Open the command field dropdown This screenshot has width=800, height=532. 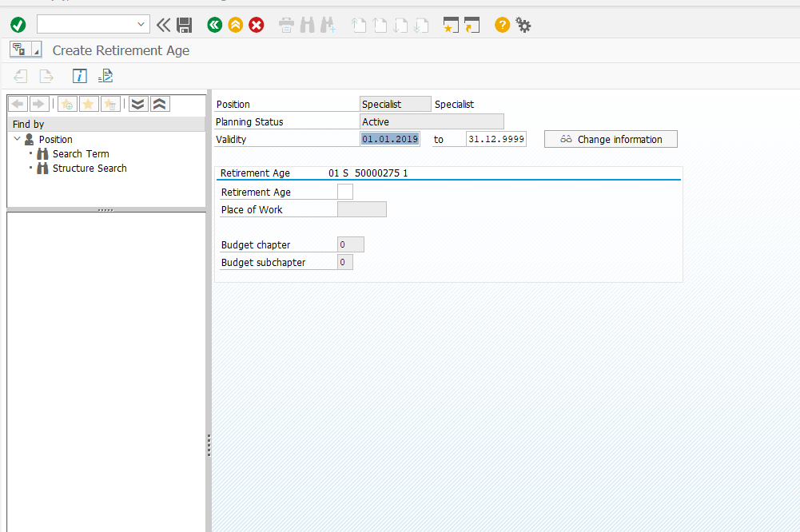(141, 25)
